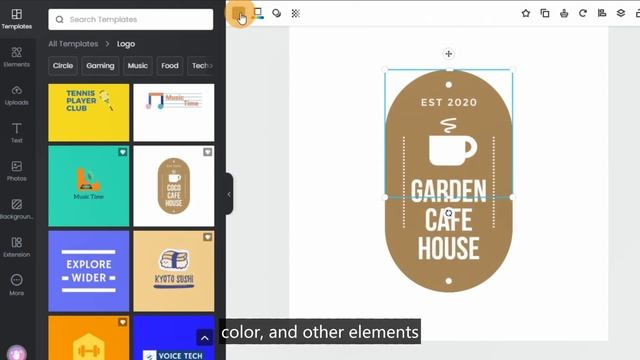Click the stamp style icon in toolbar

click(x=564, y=13)
